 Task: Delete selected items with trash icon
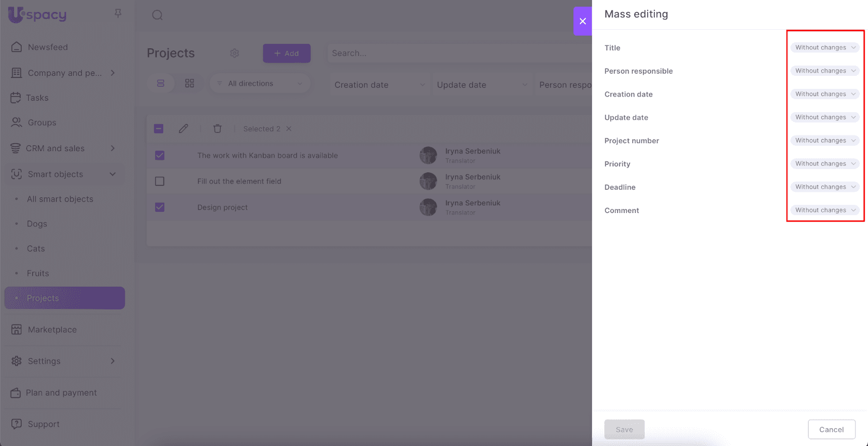coord(218,128)
